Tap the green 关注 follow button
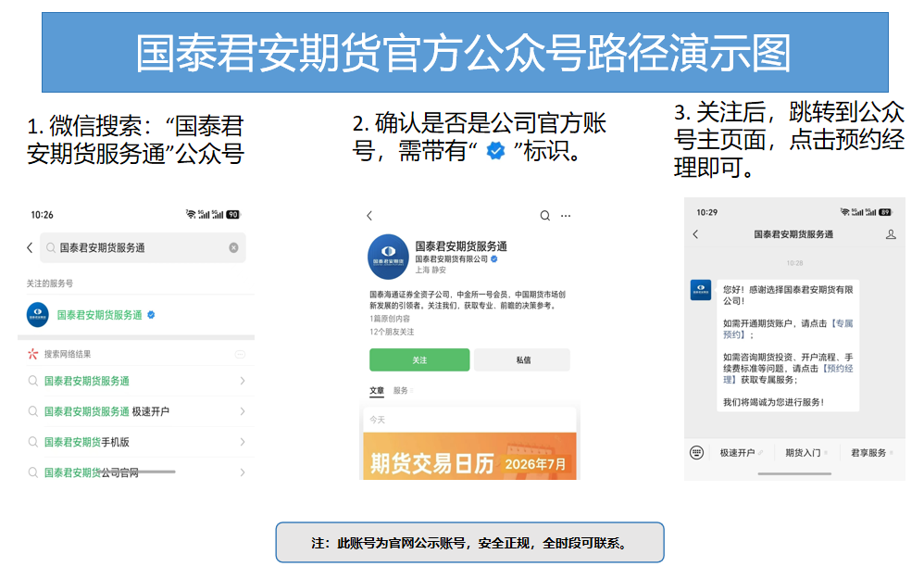The width and height of the screenshot is (924, 579). pyautogui.click(x=419, y=359)
